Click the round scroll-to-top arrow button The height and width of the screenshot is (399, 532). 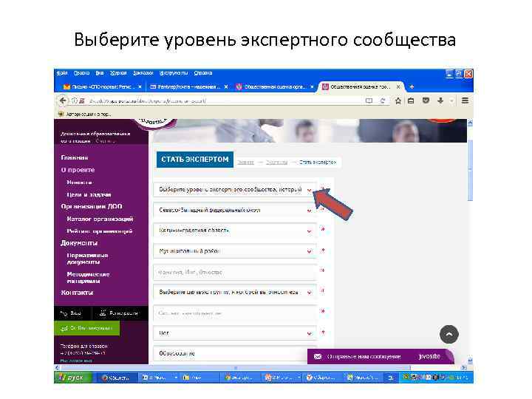[449, 334]
